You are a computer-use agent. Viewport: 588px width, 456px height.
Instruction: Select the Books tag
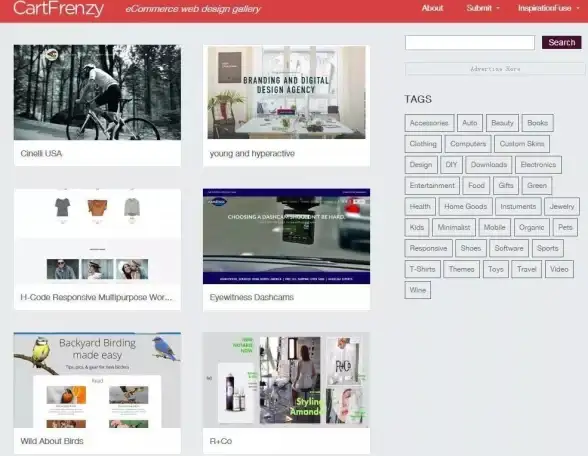click(x=538, y=123)
